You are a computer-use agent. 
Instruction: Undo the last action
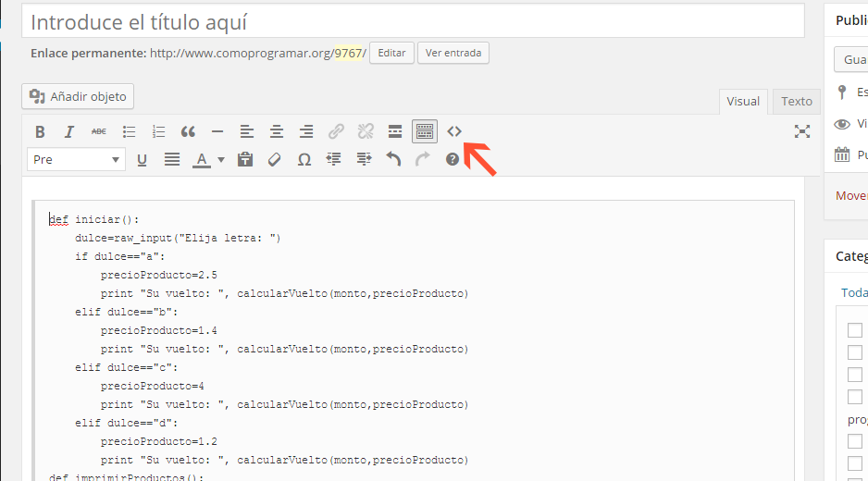coord(393,160)
